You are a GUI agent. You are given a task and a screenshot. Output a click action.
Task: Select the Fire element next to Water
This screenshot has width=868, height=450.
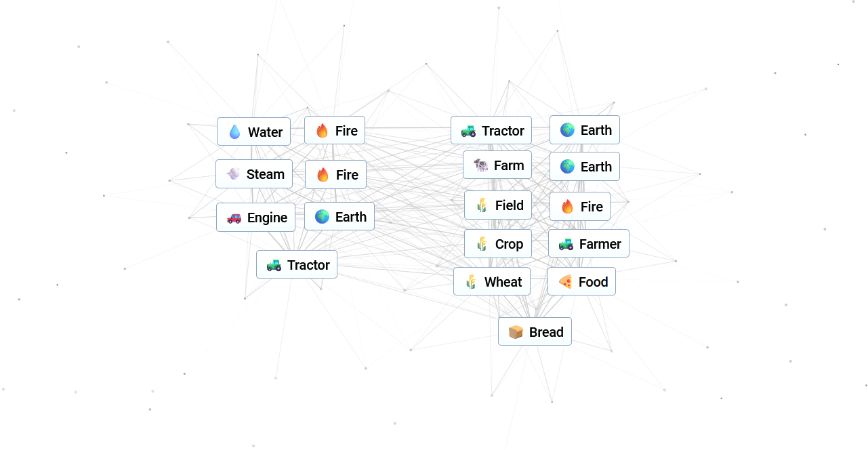(x=335, y=131)
